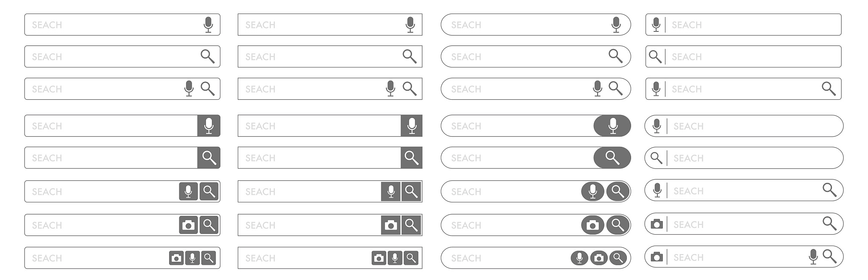Click round camera button between round microphone and search
Viewport: 868px width, 280px height.
[598, 258]
